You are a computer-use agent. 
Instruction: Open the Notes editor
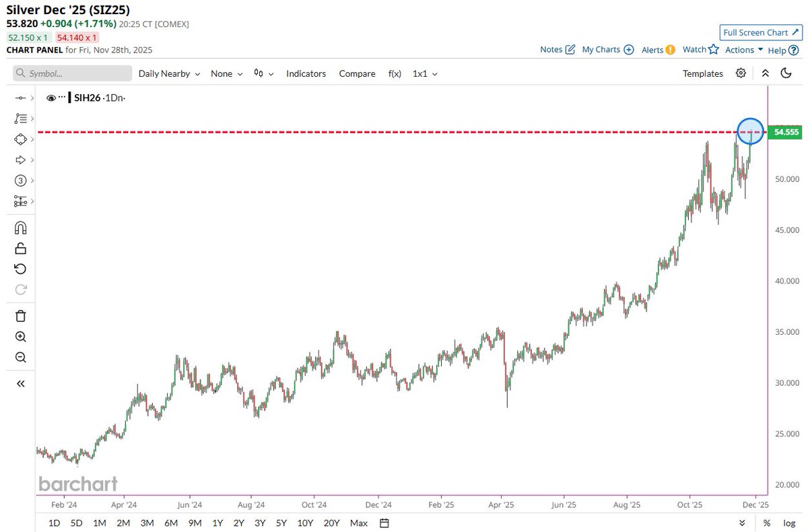(x=558, y=50)
